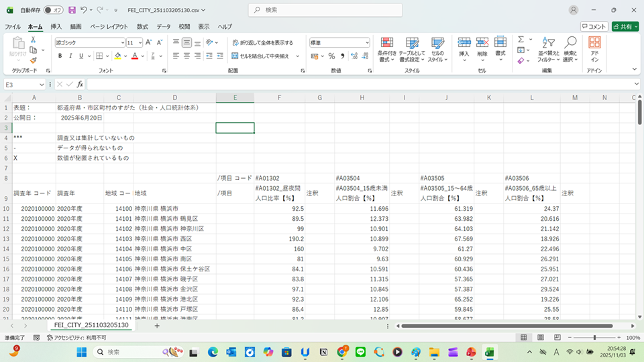Select the format painter brush icon
This screenshot has height=362, width=644.
click(x=33, y=60)
